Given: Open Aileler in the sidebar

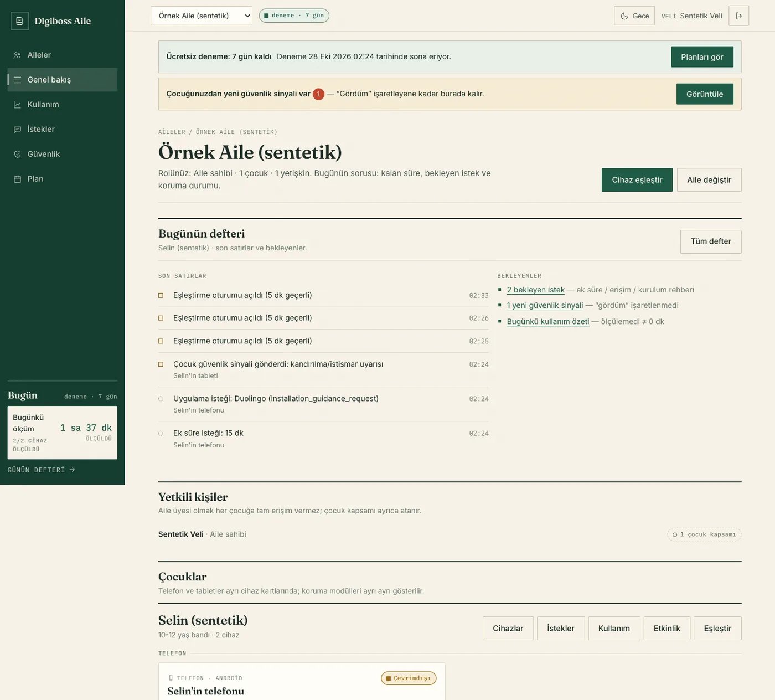Looking at the screenshot, I should pos(63,55).
